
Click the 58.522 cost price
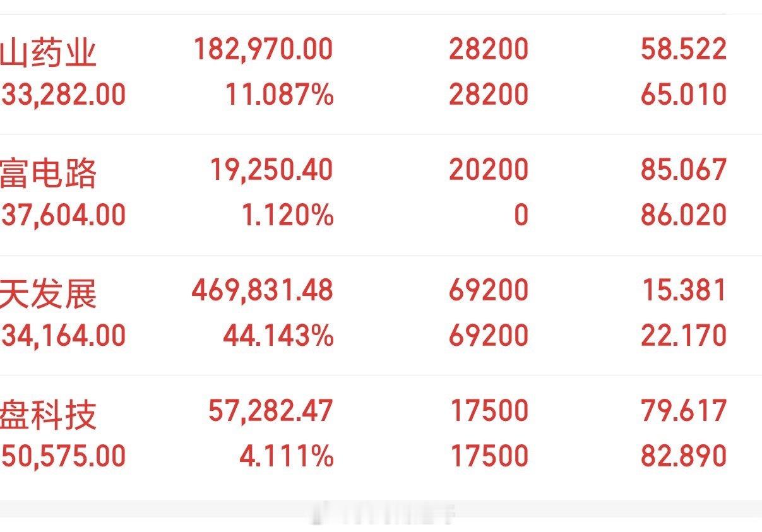684,50
